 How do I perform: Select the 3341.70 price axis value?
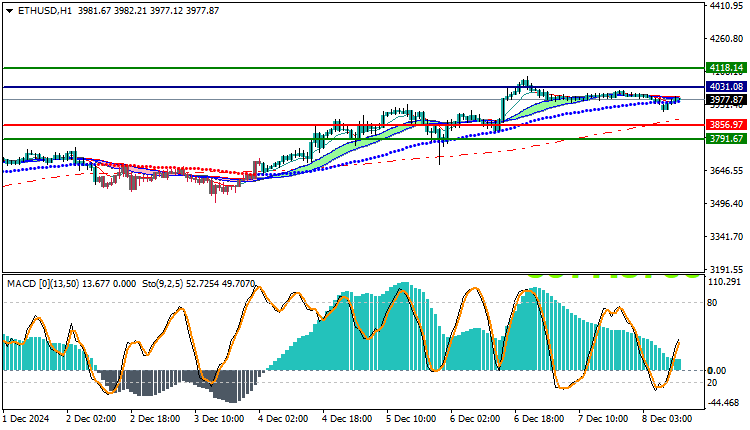(x=726, y=237)
